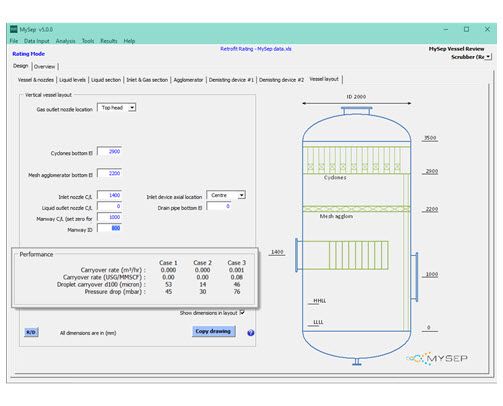The width and height of the screenshot is (503, 406).
Task: Click Case 3 pressure drop value 76
Action: [x=237, y=292]
